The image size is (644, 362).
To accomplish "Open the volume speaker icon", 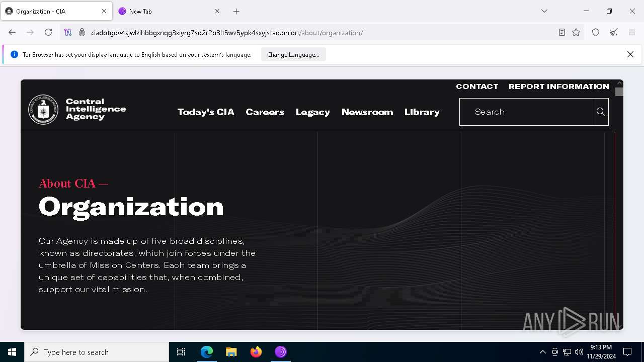I will point(579,352).
